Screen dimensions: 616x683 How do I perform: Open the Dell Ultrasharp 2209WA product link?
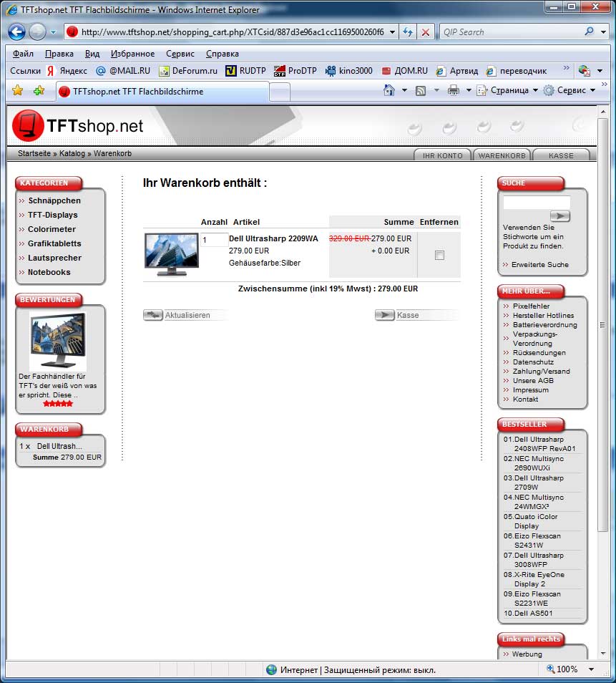click(x=273, y=238)
